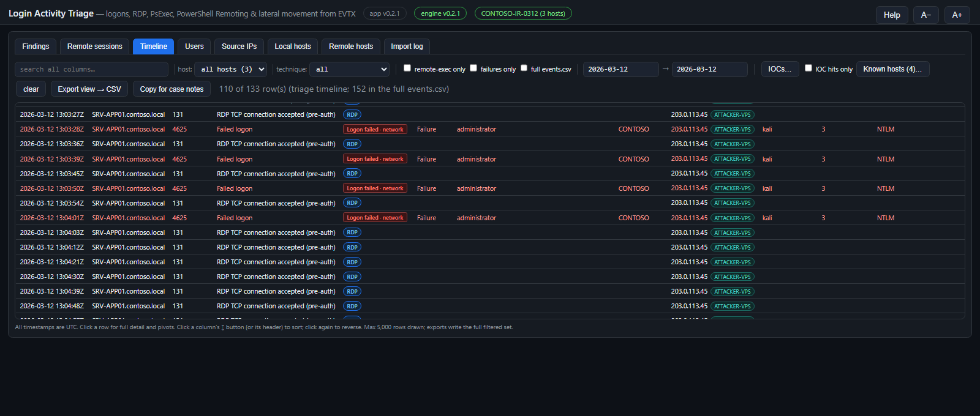Click ATTACKER-VPS tag in 13:03:54Z row
This screenshot has height=416, width=980.
tap(733, 203)
